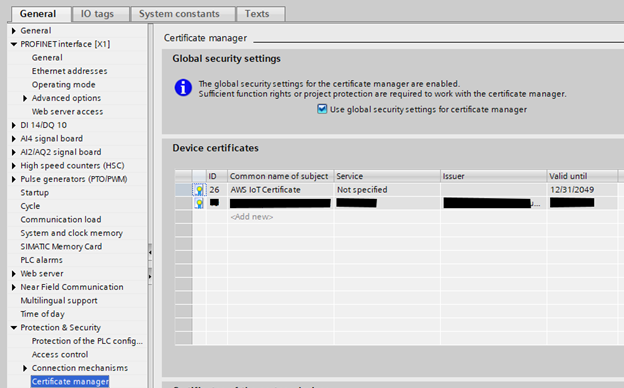The image size is (624, 388).
Task: Open System and clock memory settings
Action: (72, 233)
